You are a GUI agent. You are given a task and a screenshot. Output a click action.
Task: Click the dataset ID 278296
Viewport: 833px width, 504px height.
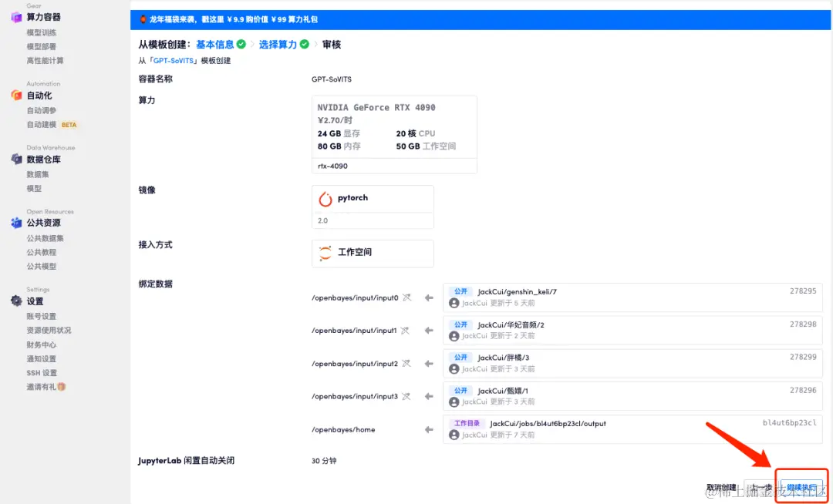(803, 390)
